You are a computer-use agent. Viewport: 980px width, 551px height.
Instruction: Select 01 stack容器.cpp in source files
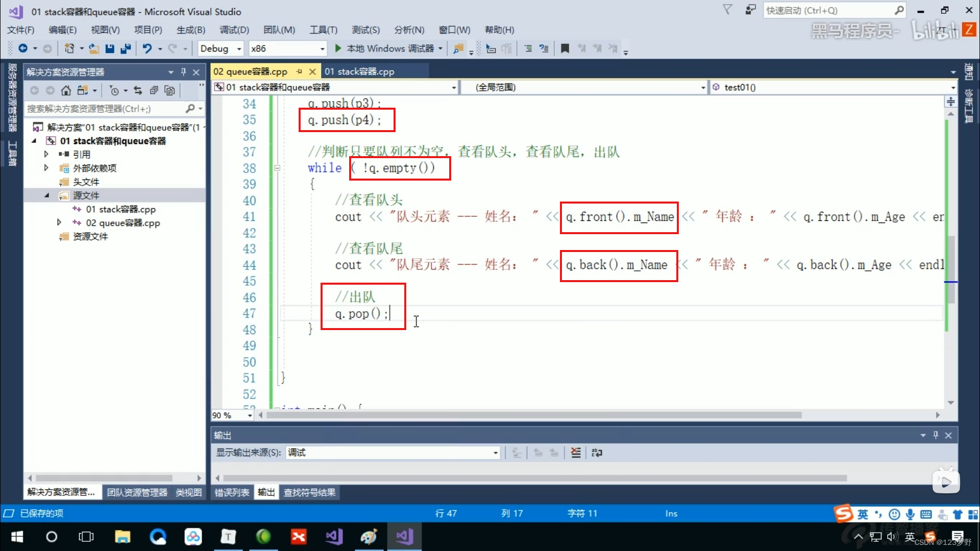tap(120, 209)
